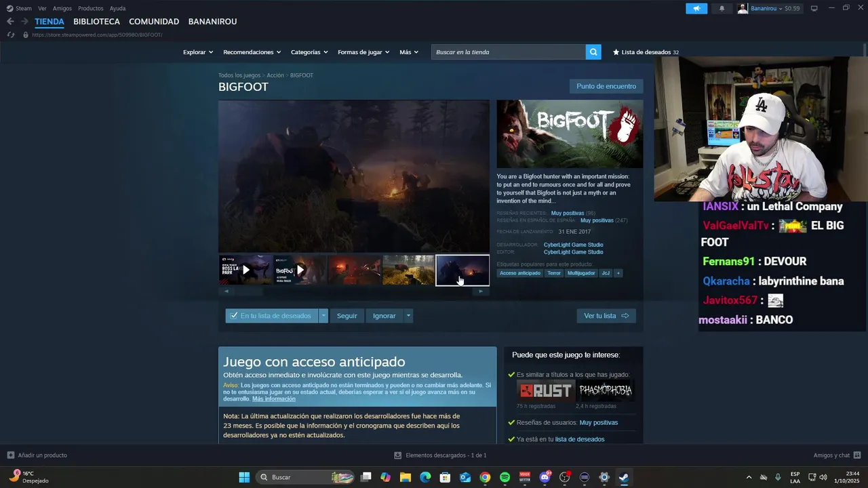Open Discord from the taskbar
Viewport: 868px width, 488px height.
click(545, 477)
